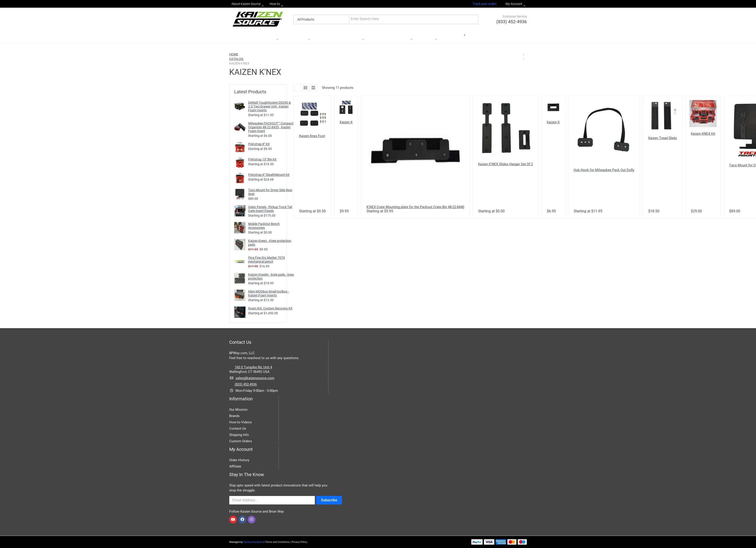Viewport: 756px width, 548px height.
Task: Click the PayPal payment icon
Action: click(477, 542)
